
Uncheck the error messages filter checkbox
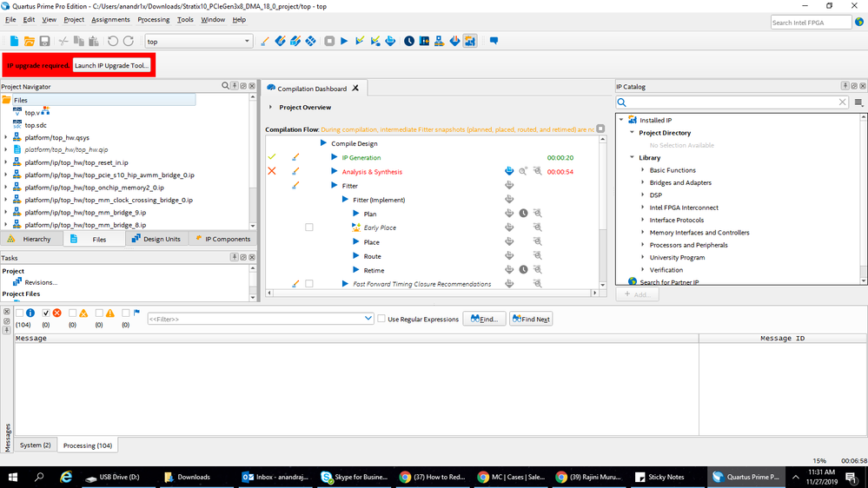[x=46, y=313]
